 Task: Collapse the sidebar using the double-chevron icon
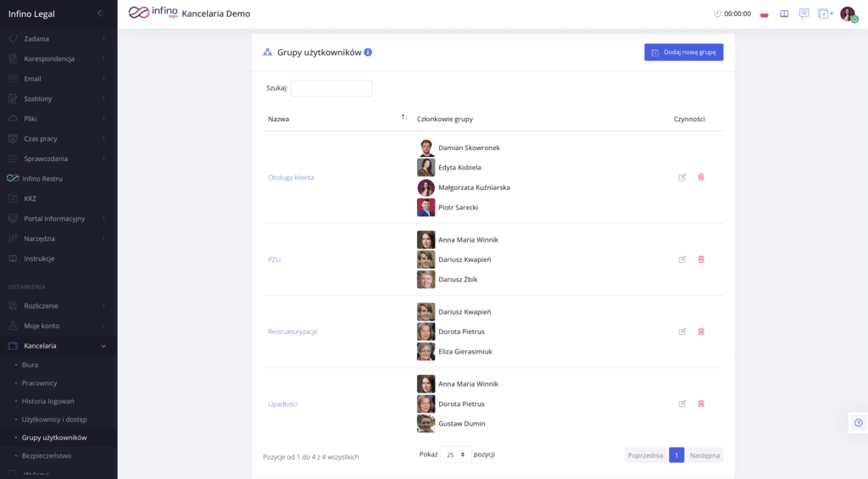point(101,13)
